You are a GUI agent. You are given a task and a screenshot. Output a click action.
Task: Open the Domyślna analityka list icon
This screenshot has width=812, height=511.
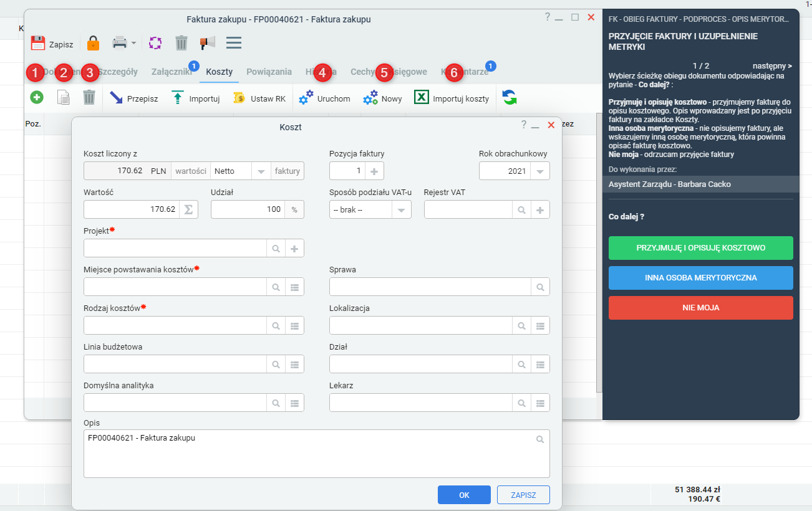(294, 403)
